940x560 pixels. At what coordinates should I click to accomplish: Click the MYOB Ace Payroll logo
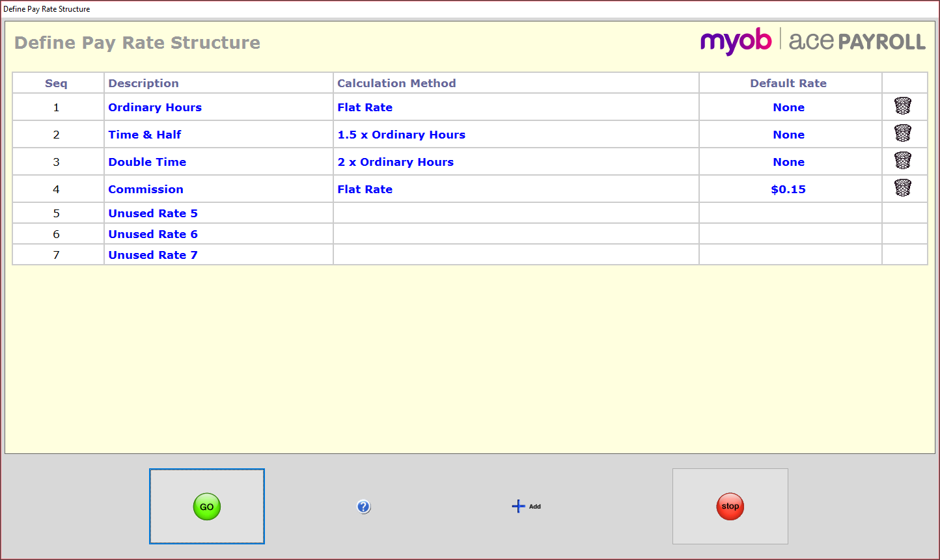[810, 41]
